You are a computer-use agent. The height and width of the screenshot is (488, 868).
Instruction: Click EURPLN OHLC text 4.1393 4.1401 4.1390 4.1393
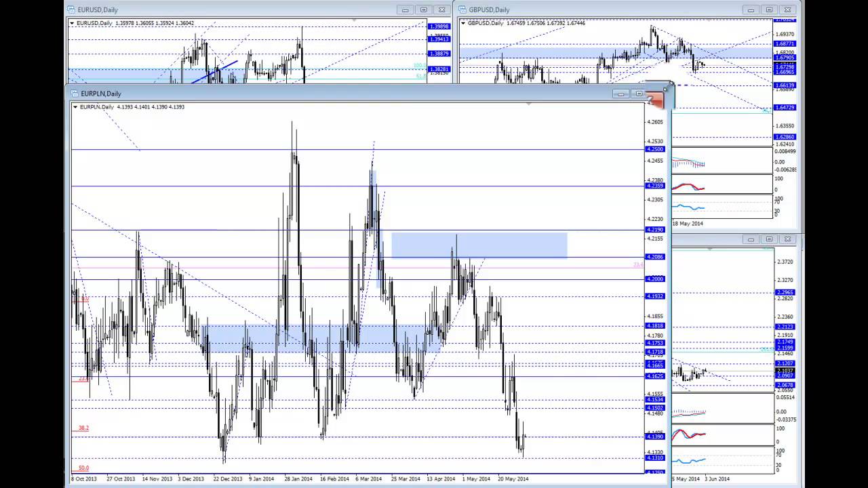pyautogui.click(x=151, y=107)
